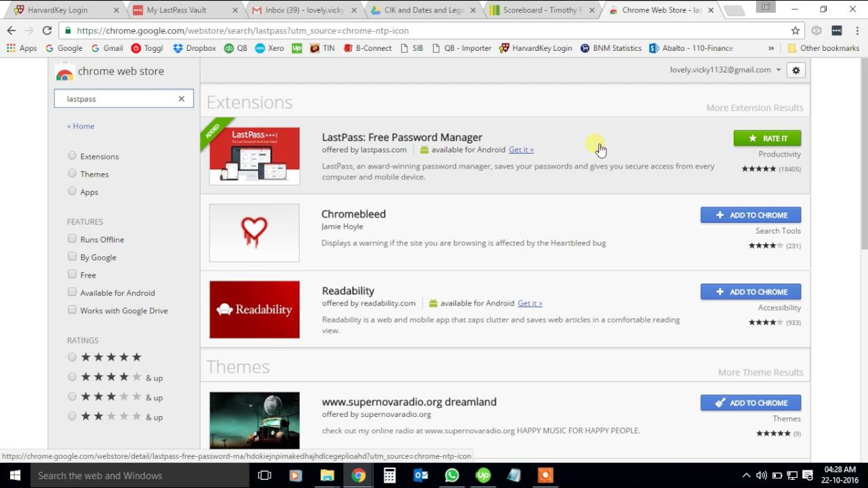Click the Chrome address bar URL
Viewport: 868px width, 488px height.
click(243, 30)
